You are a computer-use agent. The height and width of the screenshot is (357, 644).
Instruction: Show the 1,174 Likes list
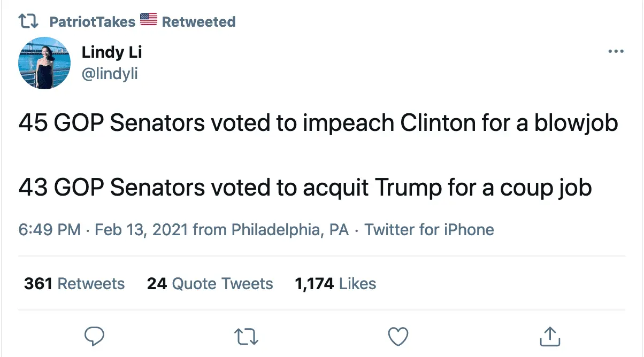tap(335, 283)
